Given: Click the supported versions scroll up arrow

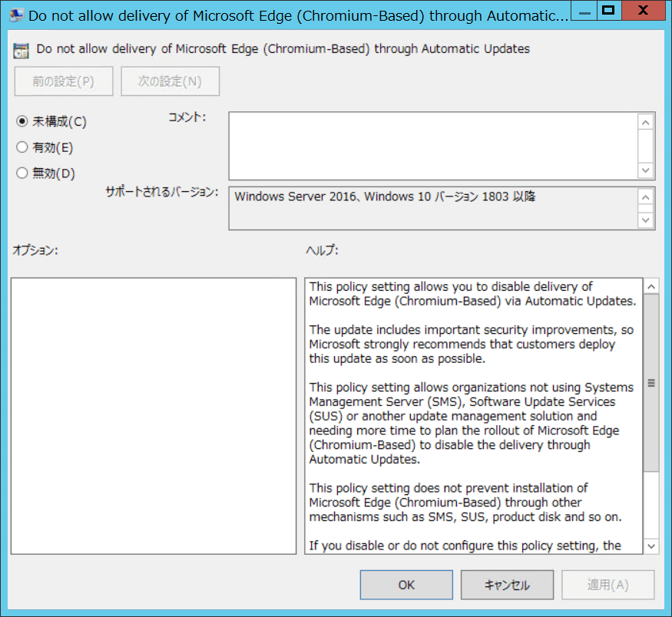Looking at the screenshot, I should (x=645, y=197).
